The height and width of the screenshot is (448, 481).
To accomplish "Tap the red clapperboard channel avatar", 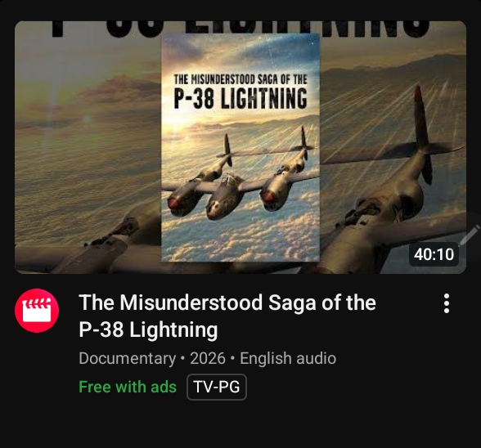I will pyautogui.click(x=37, y=311).
